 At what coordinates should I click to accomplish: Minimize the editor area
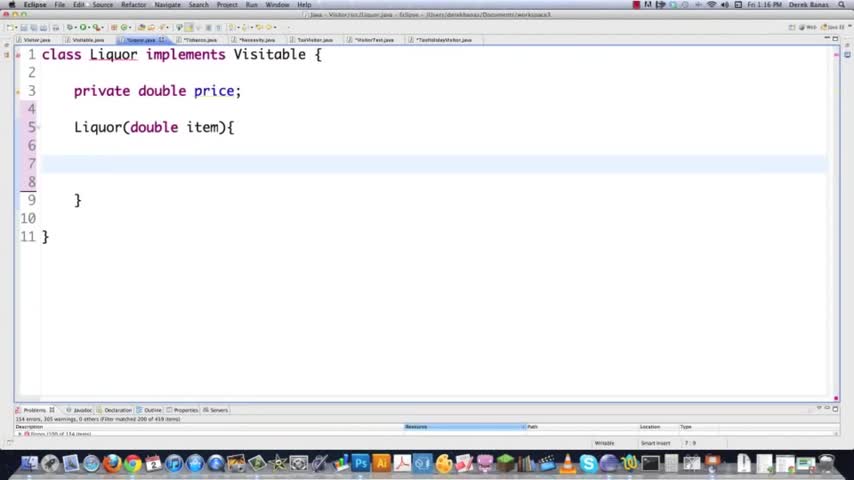827,39
